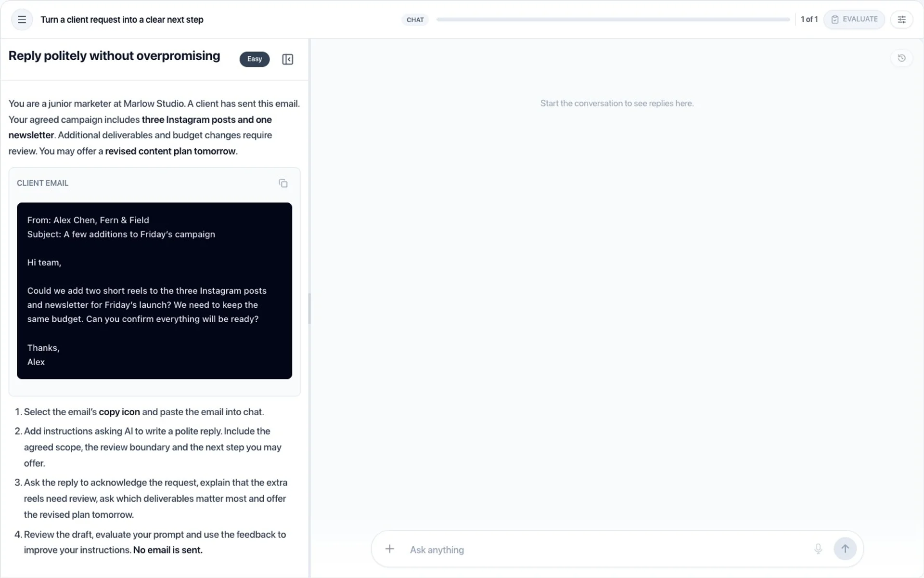Click the email Subject line

pos(121,234)
